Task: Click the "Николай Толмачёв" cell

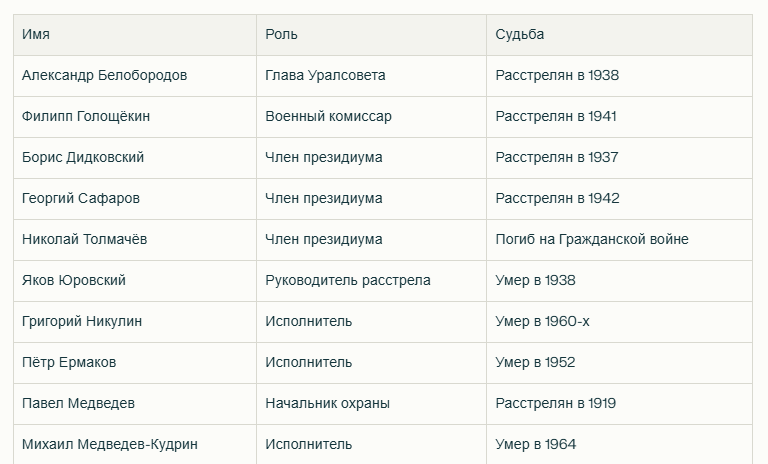Action: click(85, 240)
